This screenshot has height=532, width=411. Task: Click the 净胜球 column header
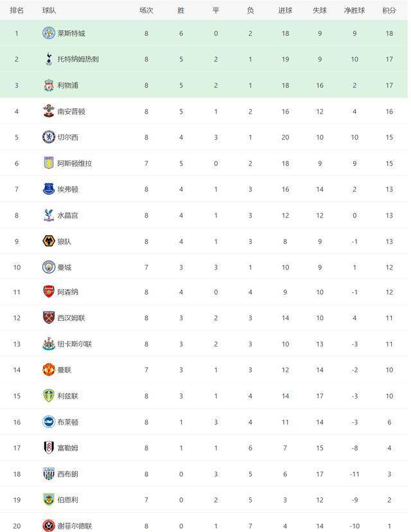354,10
